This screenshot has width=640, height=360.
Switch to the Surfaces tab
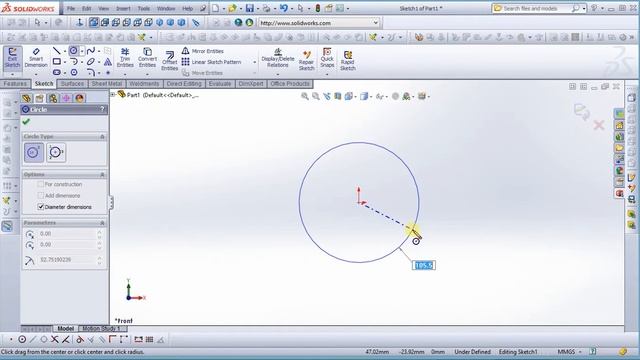click(x=72, y=84)
